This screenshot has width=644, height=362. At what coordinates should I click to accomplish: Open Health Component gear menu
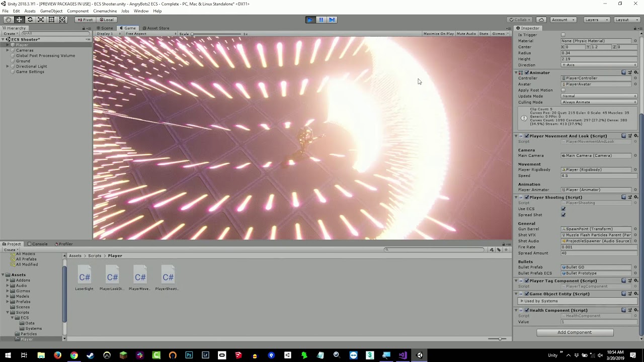[636, 310]
